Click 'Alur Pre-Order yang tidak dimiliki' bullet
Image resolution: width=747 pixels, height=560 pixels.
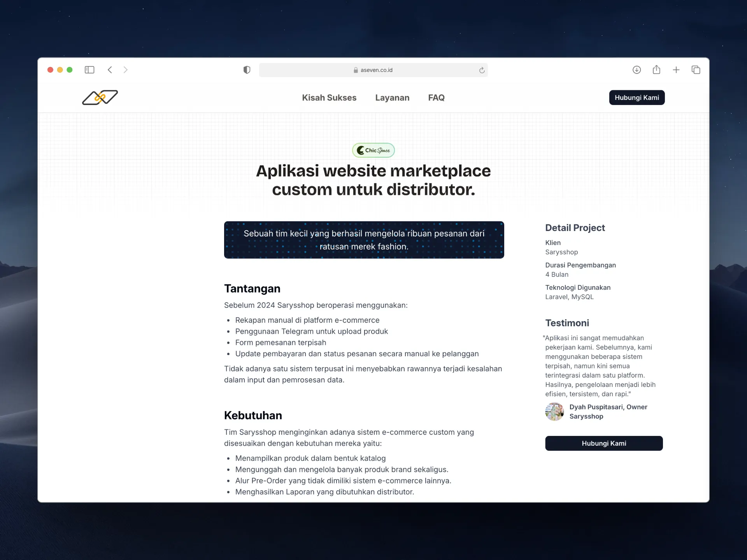coord(343,481)
